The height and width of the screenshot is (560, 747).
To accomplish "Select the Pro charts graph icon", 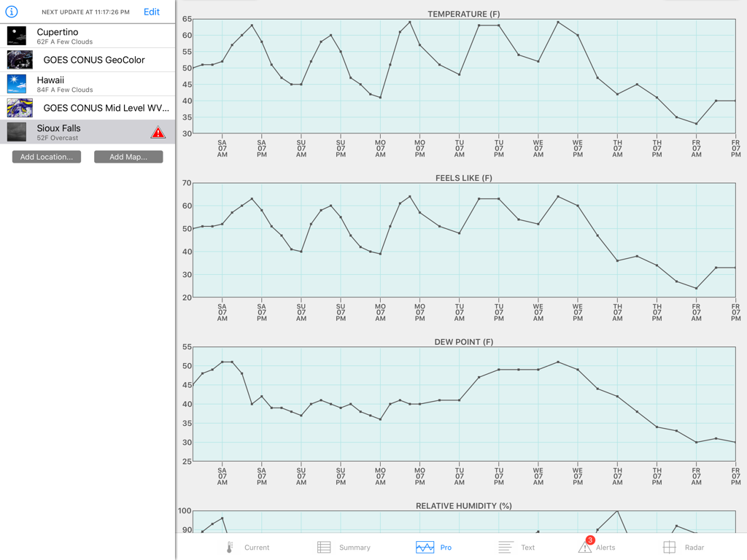I will [426, 547].
